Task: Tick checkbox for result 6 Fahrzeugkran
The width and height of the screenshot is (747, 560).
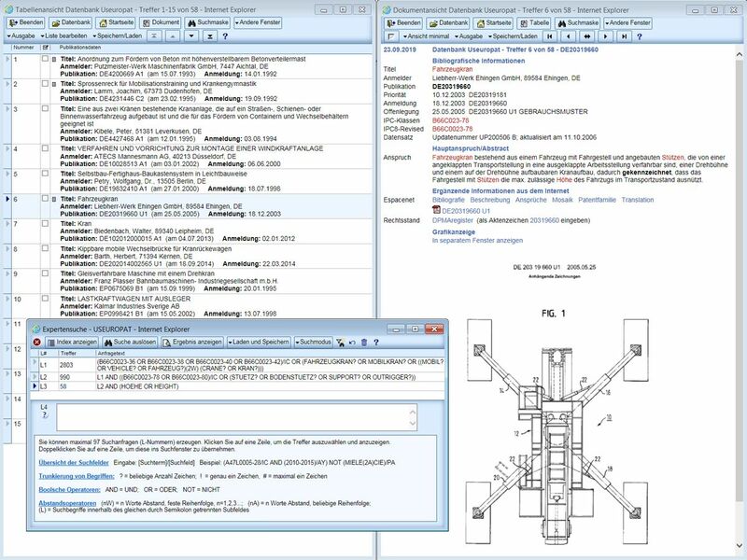Action: pos(45,199)
